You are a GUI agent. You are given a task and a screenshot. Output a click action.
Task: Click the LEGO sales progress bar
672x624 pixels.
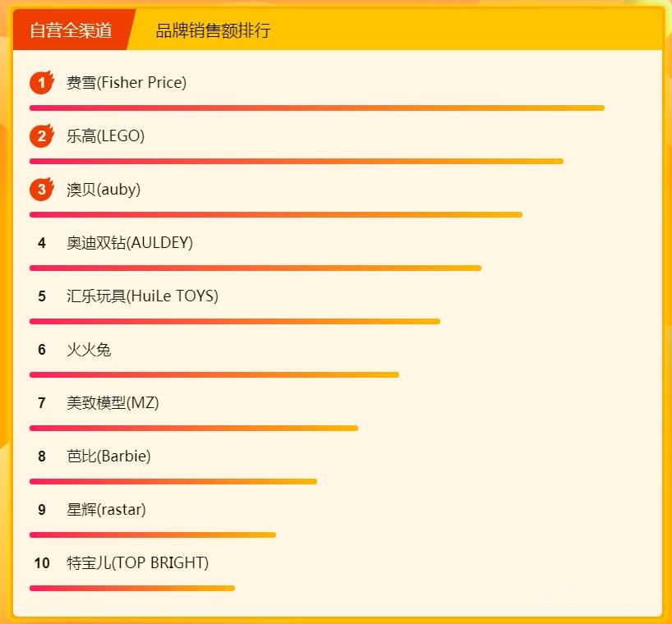pyautogui.click(x=296, y=161)
